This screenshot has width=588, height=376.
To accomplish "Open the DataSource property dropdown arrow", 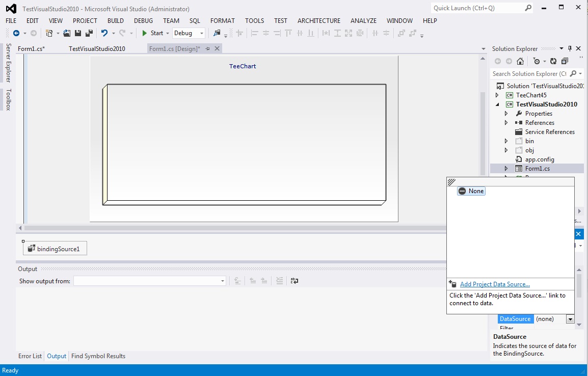I will (570, 319).
